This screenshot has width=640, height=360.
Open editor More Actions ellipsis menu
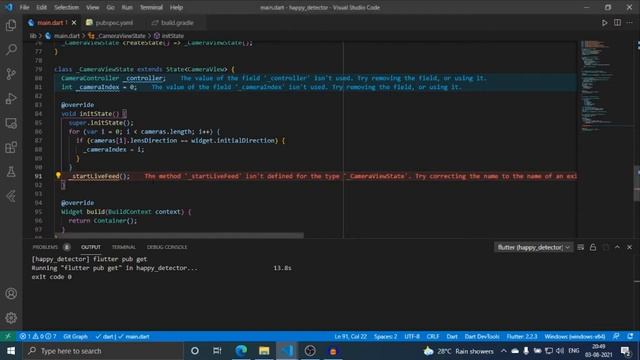point(629,23)
